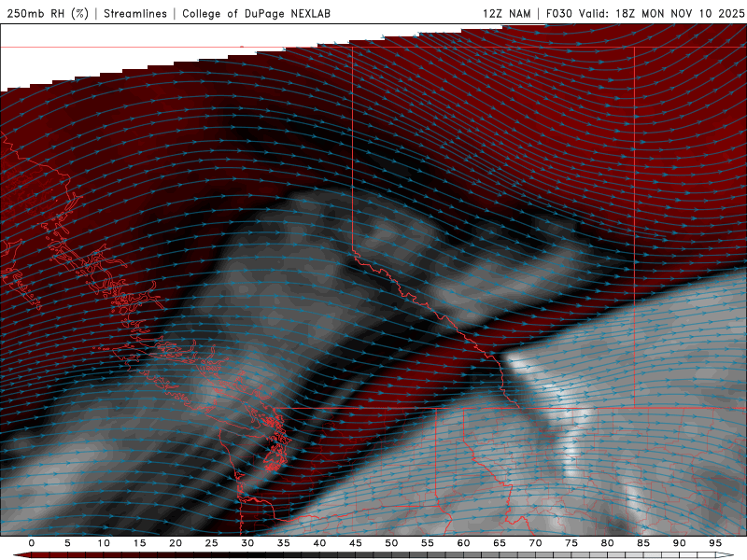Click the 40 label on the colorbar
Viewport: 747px width, 560px height.
(x=319, y=543)
